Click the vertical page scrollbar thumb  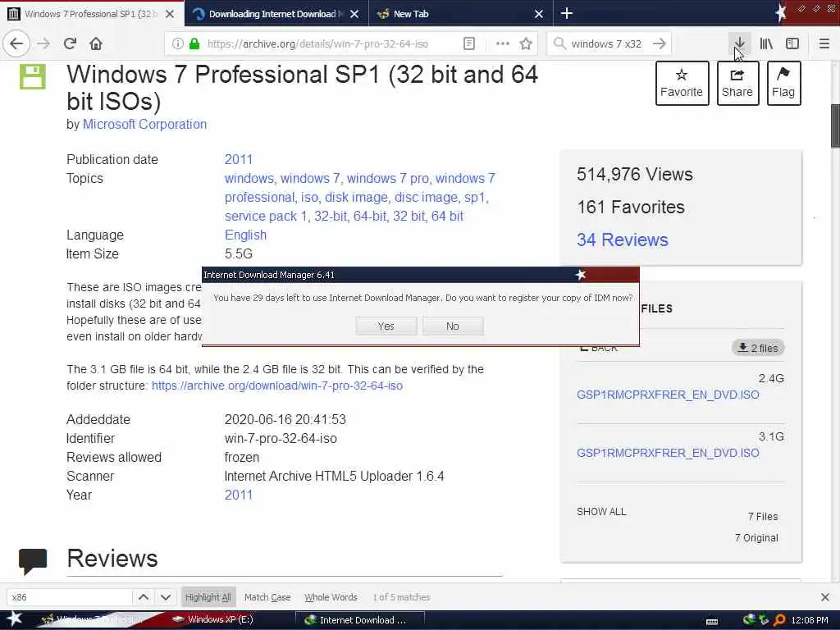click(835, 126)
